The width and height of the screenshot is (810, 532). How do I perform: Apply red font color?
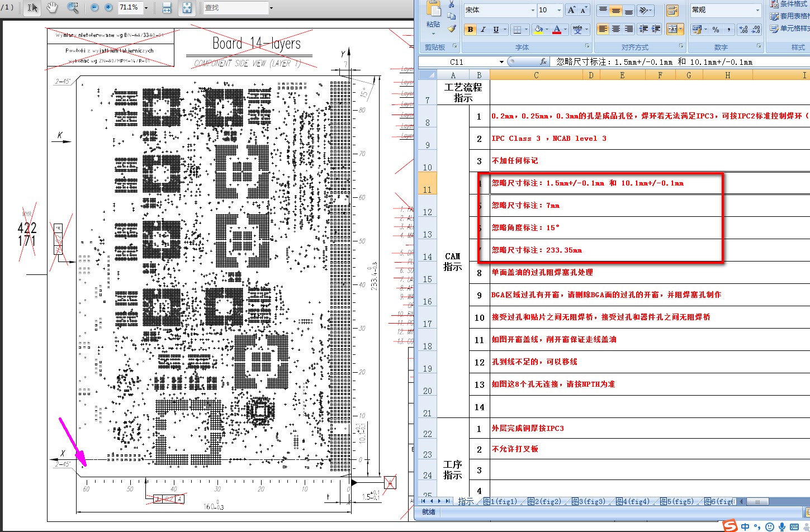tap(556, 30)
